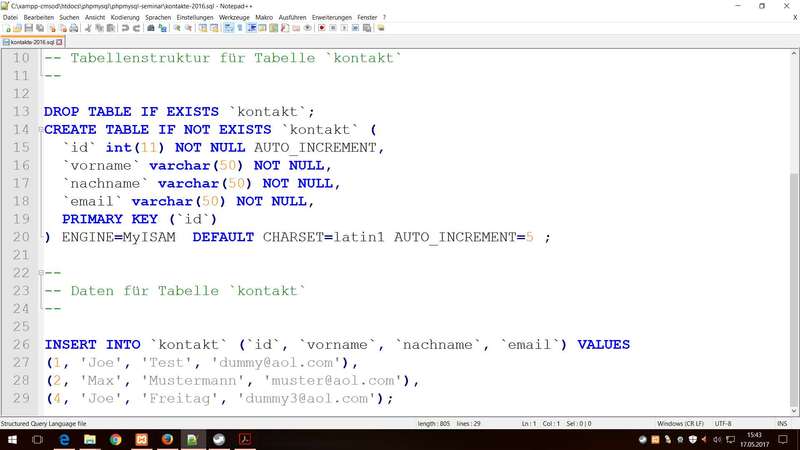Print the file via the Print icon
800x450 pixels.
coord(74,28)
